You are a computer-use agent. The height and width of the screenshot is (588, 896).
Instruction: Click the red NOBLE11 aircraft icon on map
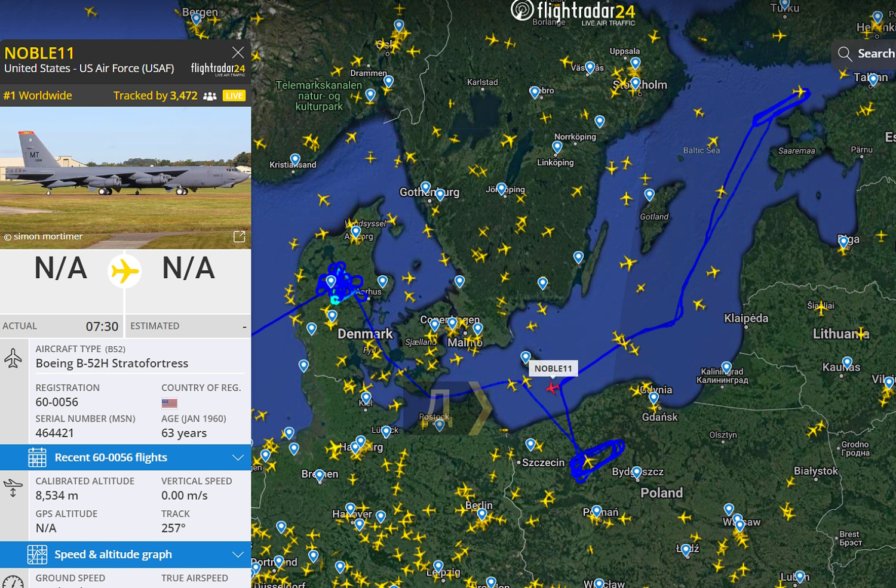(553, 388)
